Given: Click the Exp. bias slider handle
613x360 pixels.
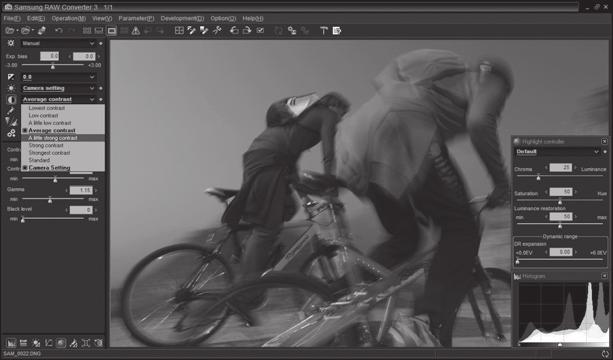Looking at the screenshot, I should click(x=53, y=66).
